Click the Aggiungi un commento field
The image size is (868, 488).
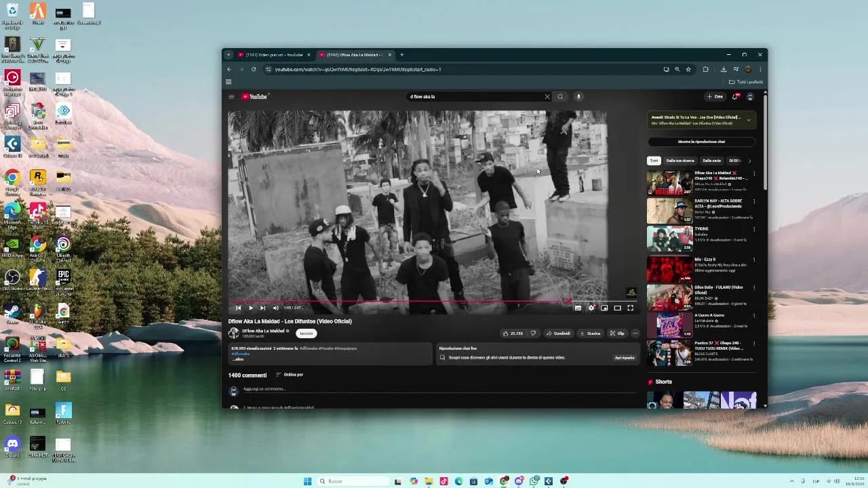coord(439,389)
